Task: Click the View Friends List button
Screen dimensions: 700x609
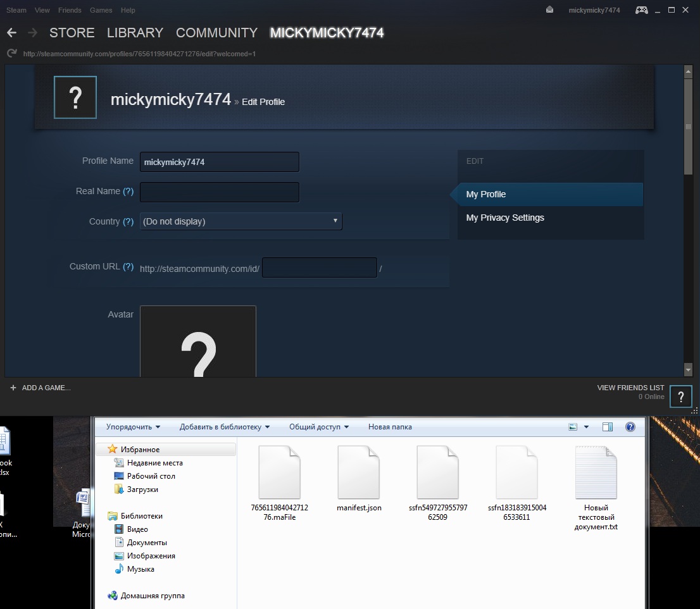Action: click(x=630, y=388)
